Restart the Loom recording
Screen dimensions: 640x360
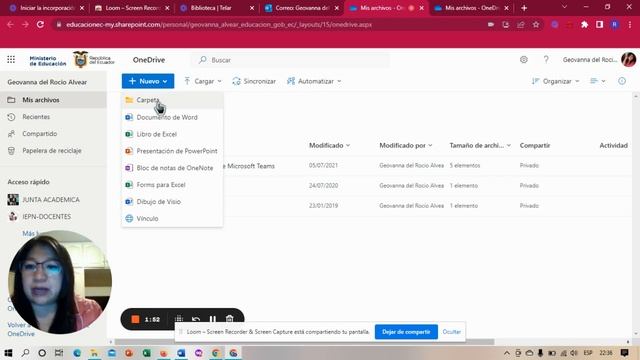196,319
